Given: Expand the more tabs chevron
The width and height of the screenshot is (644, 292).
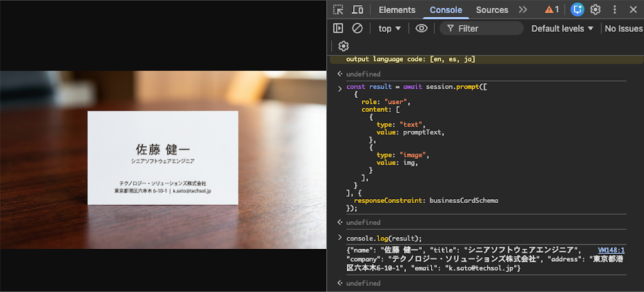Looking at the screenshot, I should coord(523,9).
